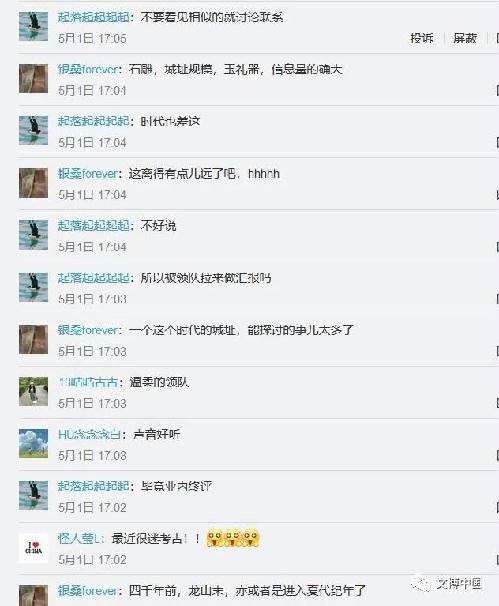
Task: Click the 文博中国 watermark logo
Action: (x=446, y=583)
